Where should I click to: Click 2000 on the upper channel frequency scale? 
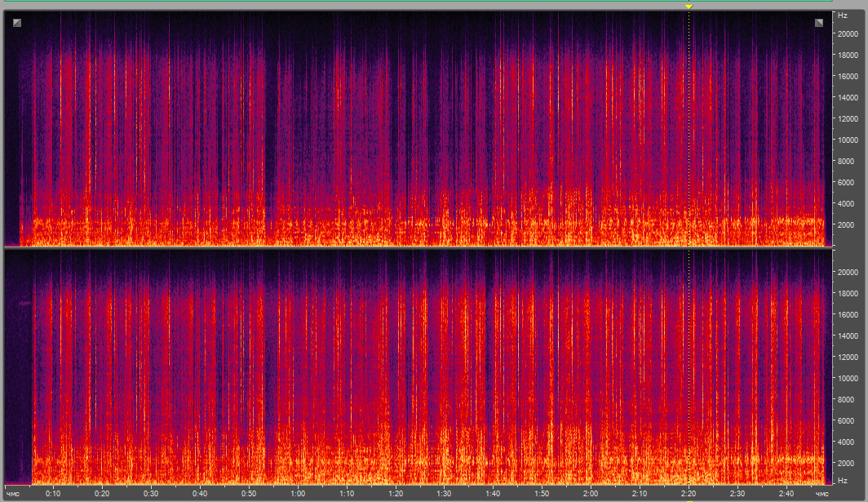pos(848,224)
